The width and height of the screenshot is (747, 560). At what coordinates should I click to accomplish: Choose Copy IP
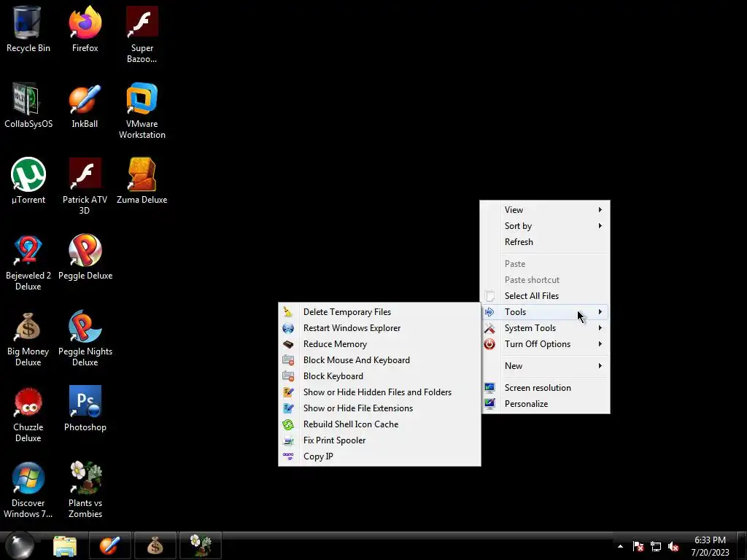click(379, 456)
